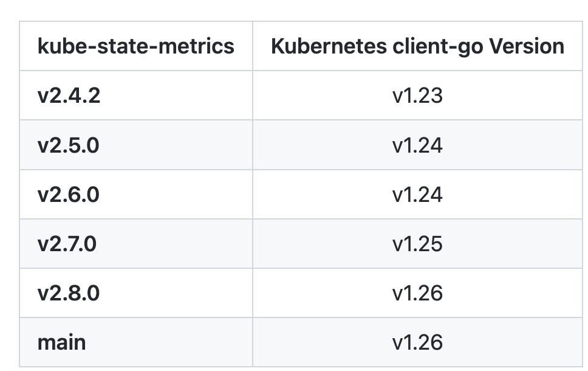Select the v2.5.0 release cell

pos(68,145)
